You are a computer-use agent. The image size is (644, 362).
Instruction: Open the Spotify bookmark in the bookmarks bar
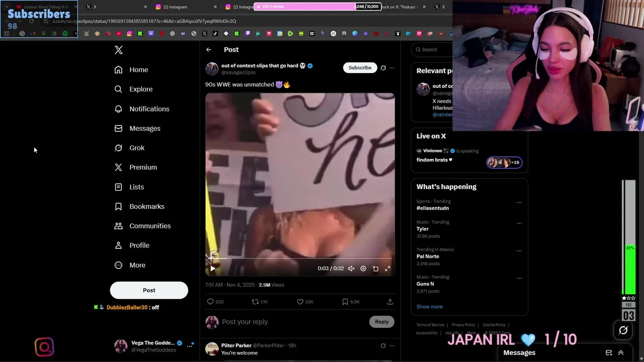65,34
